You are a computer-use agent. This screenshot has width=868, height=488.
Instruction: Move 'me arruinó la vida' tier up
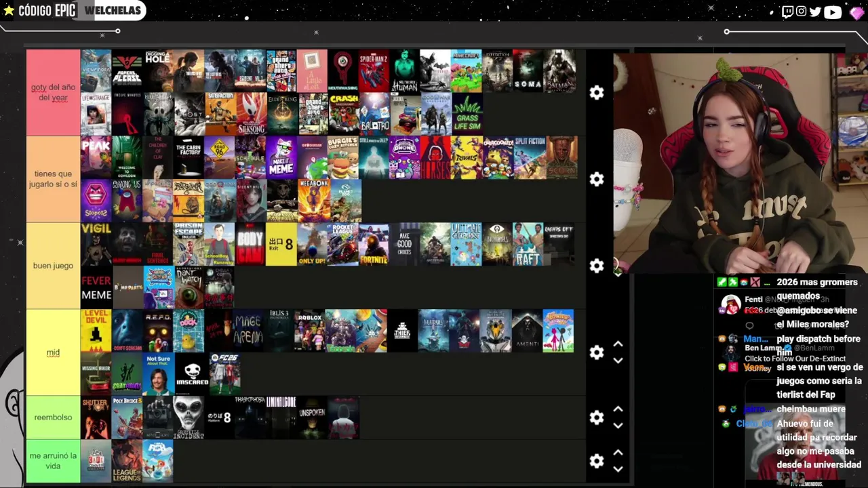(618, 453)
